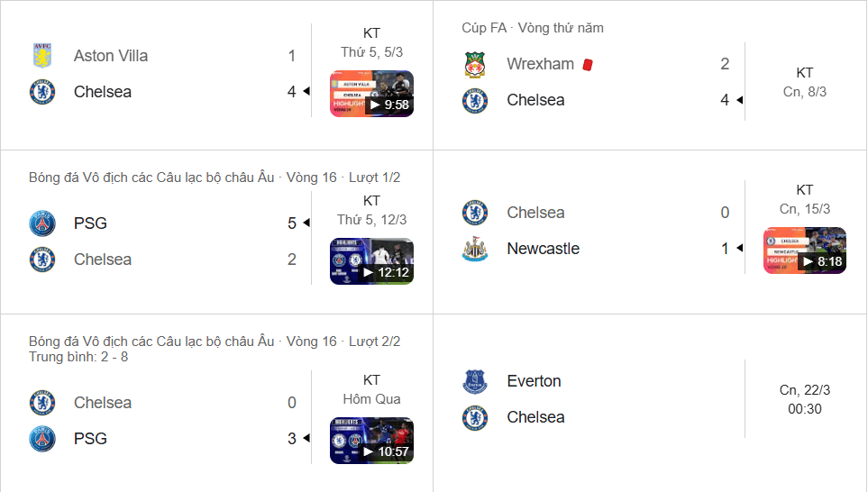Click the Aston Villa club crest
Viewport: 868px width, 492px height.
pos(42,56)
